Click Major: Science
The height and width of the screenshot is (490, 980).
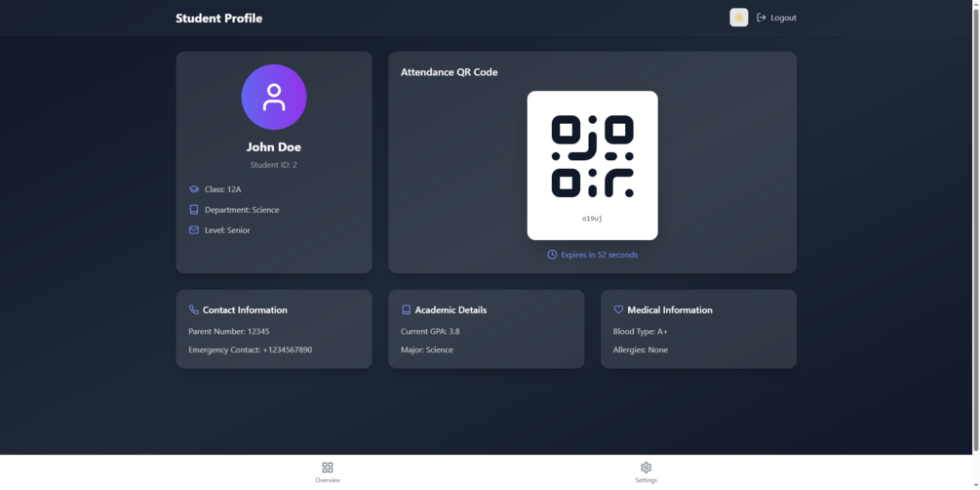click(x=427, y=349)
